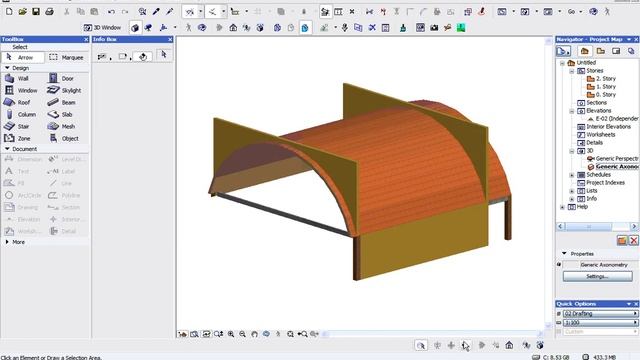640x360 pixels.
Task: Print using the printer toolbar icon
Action: [x=49, y=12]
